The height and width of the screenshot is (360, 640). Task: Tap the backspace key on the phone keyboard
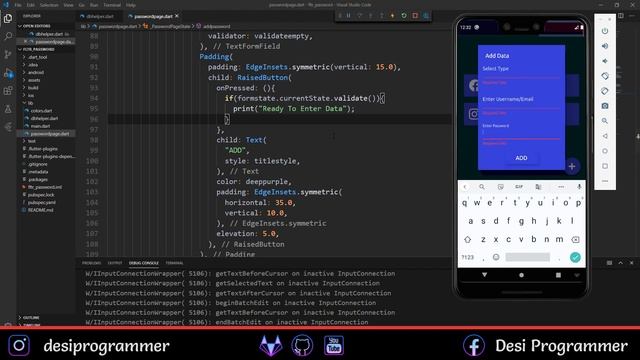coord(575,240)
